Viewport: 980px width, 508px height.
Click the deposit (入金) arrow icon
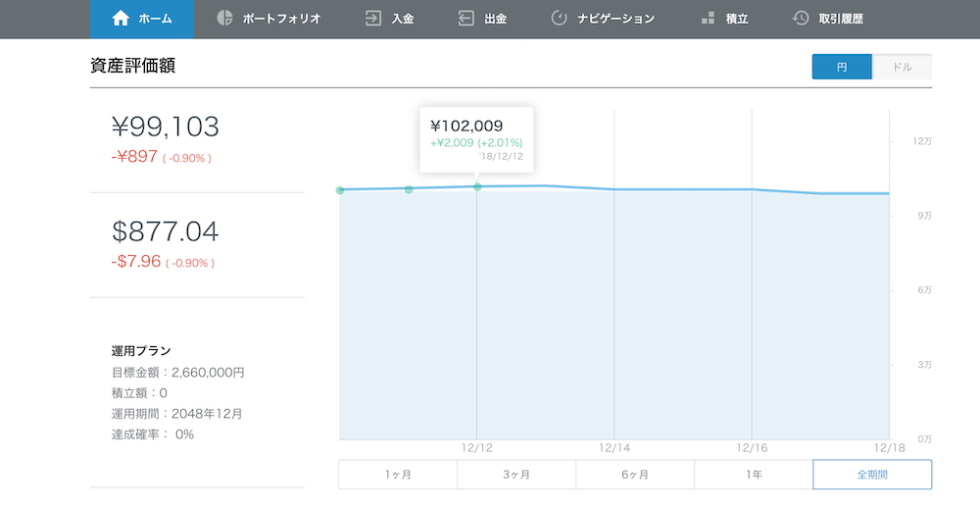point(373,18)
